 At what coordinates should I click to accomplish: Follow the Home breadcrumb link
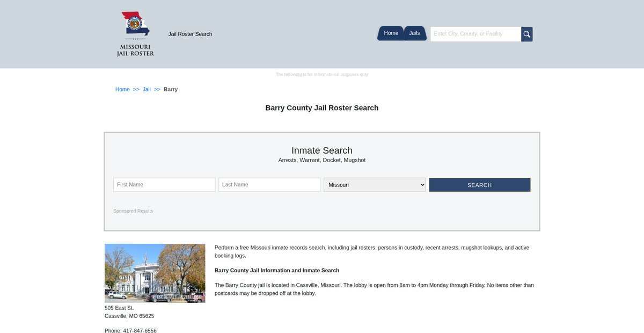pyautogui.click(x=122, y=90)
